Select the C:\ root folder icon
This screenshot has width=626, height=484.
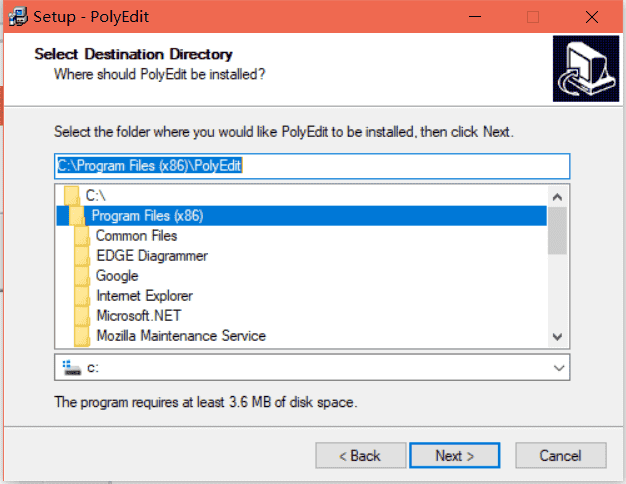72,196
